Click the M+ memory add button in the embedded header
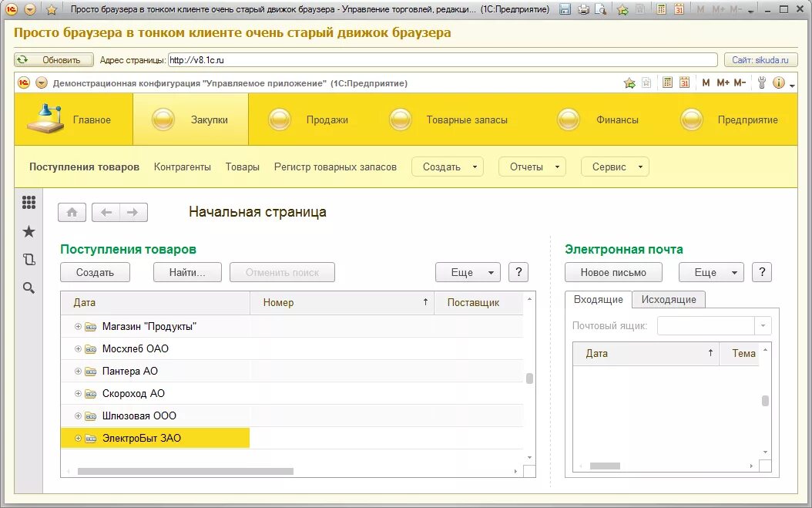Image resolution: width=812 pixels, height=508 pixels. pyautogui.click(x=723, y=83)
